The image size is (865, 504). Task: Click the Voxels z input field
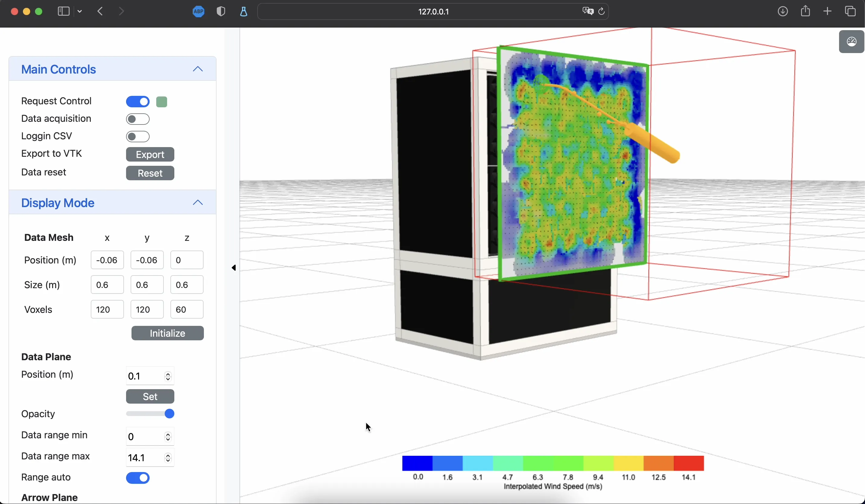pyautogui.click(x=187, y=310)
